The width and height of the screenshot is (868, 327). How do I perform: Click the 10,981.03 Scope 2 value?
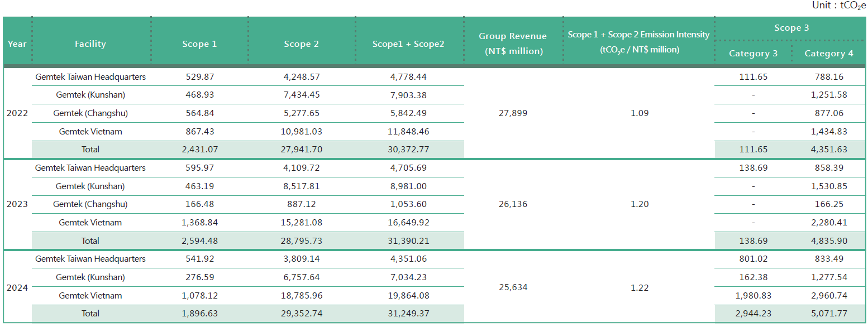(x=301, y=132)
